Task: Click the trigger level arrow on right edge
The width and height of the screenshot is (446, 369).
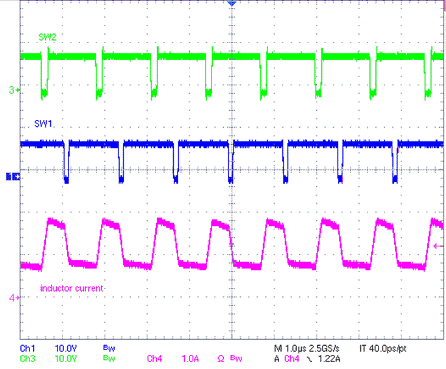Action: pyautogui.click(x=438, y=246)
